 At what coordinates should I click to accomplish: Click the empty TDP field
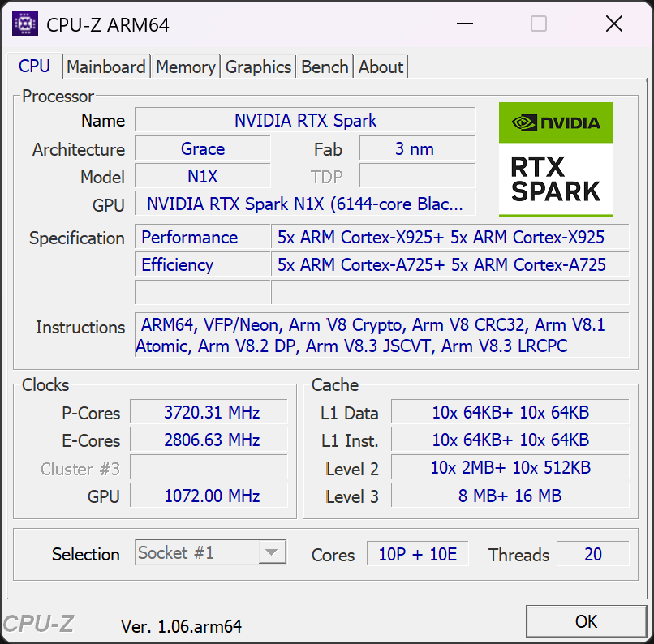tap(418, 176)
